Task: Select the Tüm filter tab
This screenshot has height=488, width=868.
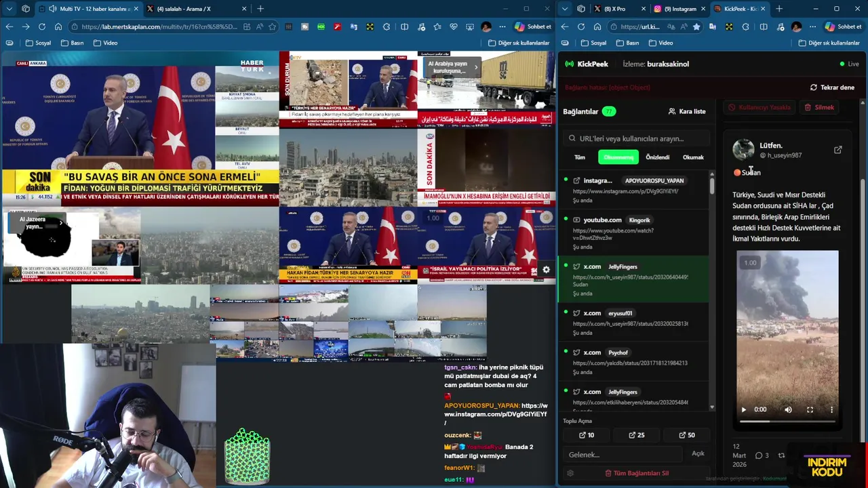Action: (580, 157)
